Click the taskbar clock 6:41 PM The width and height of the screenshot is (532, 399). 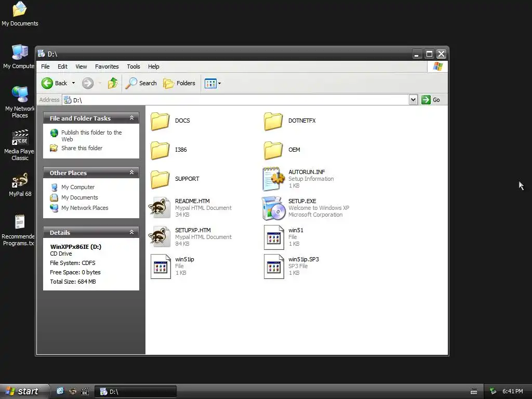pos(512,392)
